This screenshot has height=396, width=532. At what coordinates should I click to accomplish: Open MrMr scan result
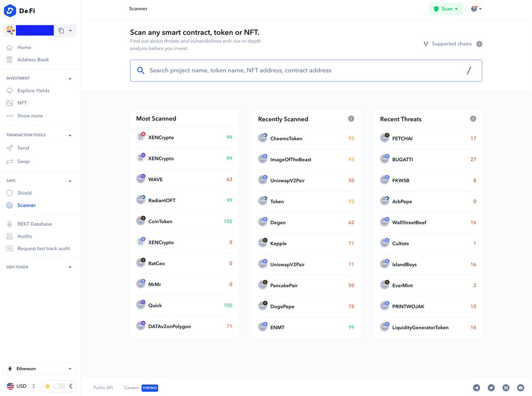pyautogui.click(x=184, y=284)
